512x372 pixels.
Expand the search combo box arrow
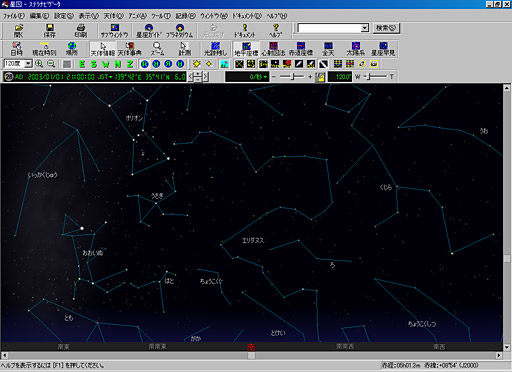[x=365, y=28]
